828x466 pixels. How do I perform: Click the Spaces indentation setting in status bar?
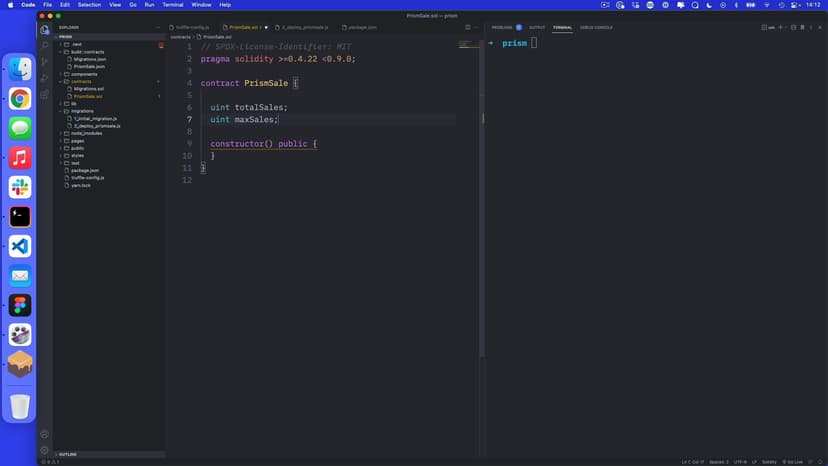tap(720, 462)
